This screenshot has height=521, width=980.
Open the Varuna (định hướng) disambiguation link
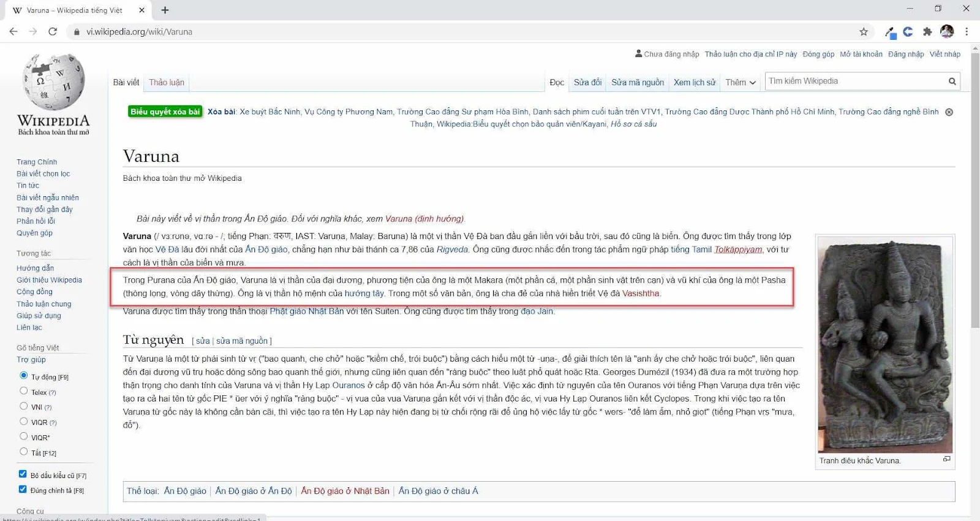424,219
